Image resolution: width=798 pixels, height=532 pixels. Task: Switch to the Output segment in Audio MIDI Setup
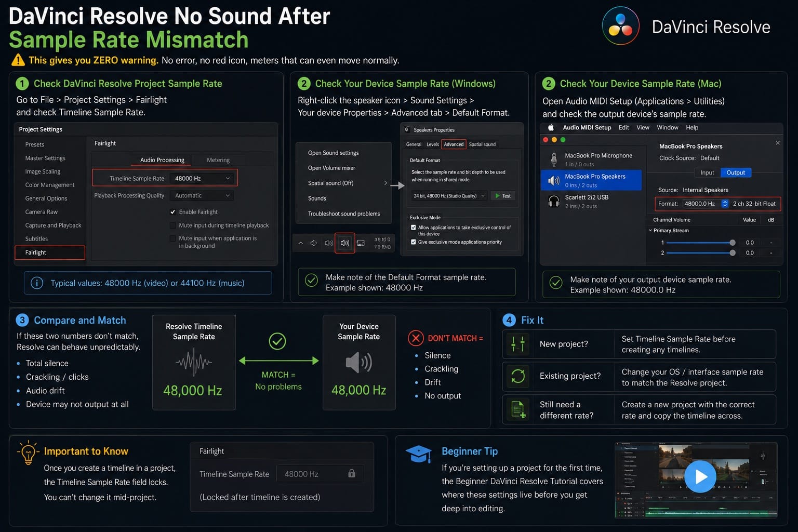736,172
